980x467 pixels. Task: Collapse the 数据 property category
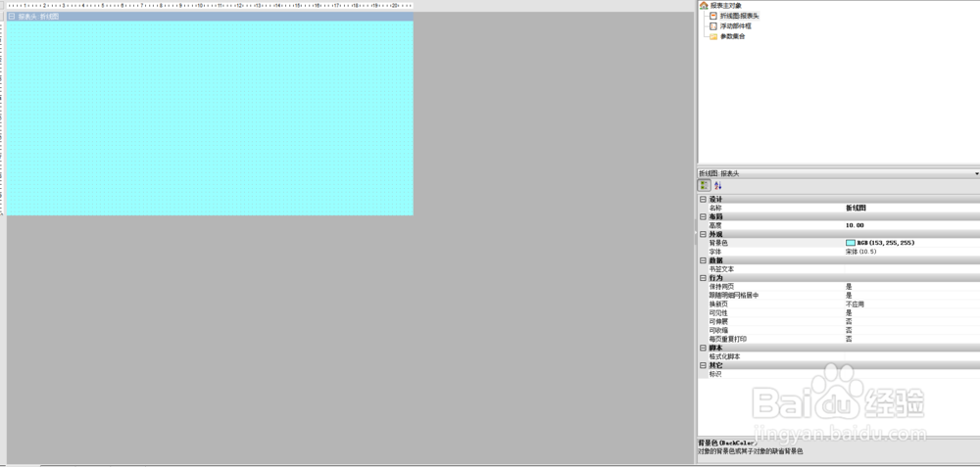tap(703, 260)
